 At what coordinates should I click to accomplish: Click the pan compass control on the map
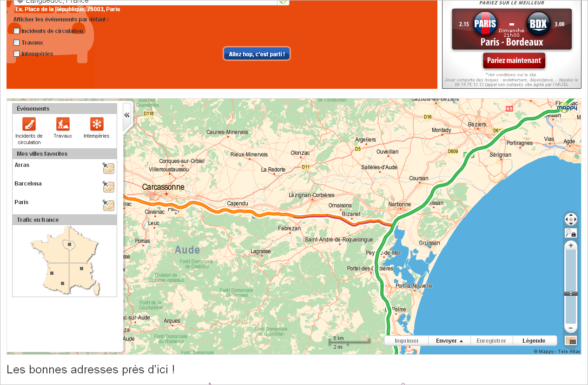570,219
